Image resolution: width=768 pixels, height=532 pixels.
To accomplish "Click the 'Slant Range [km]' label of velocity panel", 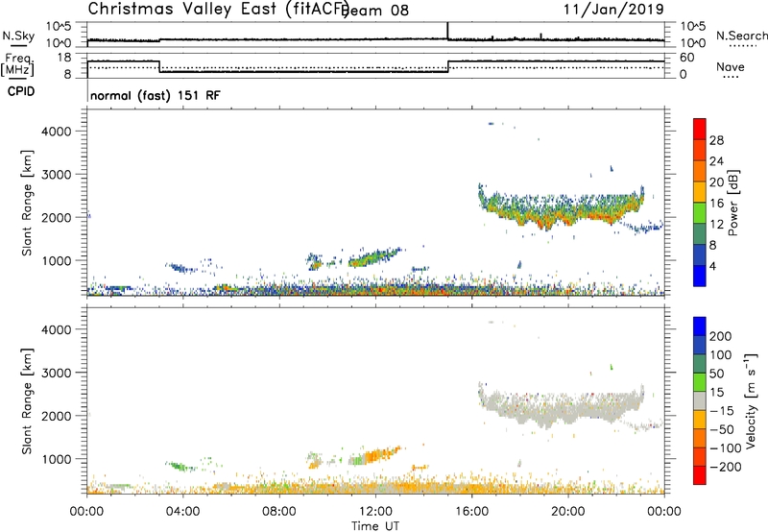I will pyautogui.click(x=27, y=400).
